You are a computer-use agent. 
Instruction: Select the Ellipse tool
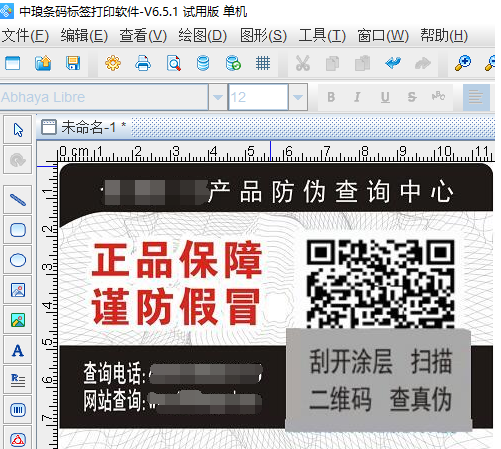[x=18, y=260]
